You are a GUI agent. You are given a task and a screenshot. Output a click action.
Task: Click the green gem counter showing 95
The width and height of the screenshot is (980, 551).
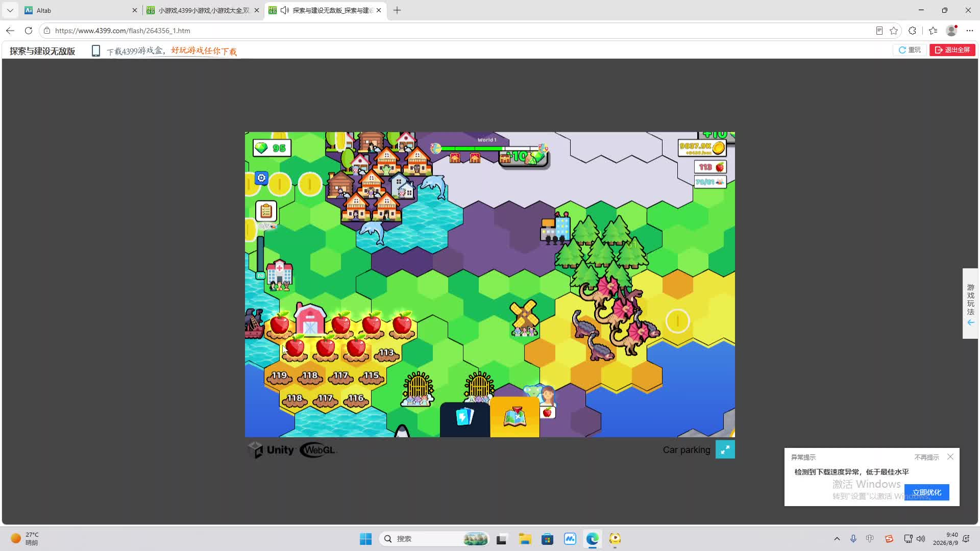pyautogui.click(x=272, y=148)
